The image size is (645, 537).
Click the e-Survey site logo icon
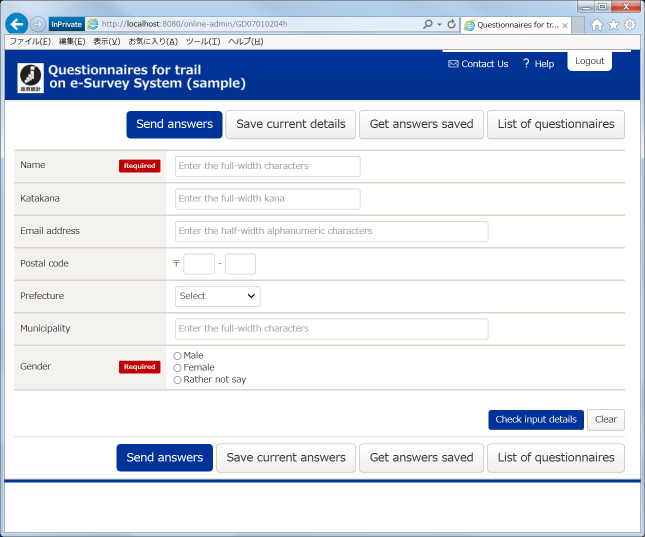point(31,77)
